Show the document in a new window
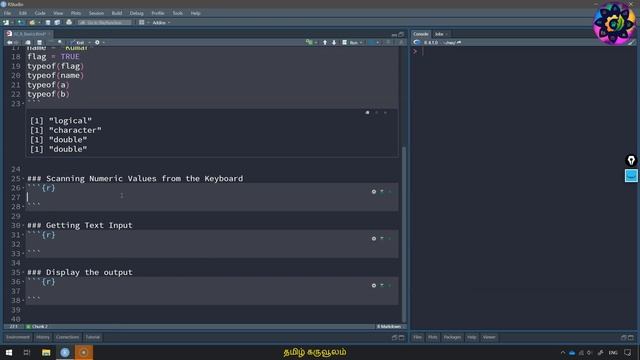The width and height of the screenshot is (640, 360). tap(28, 42)
